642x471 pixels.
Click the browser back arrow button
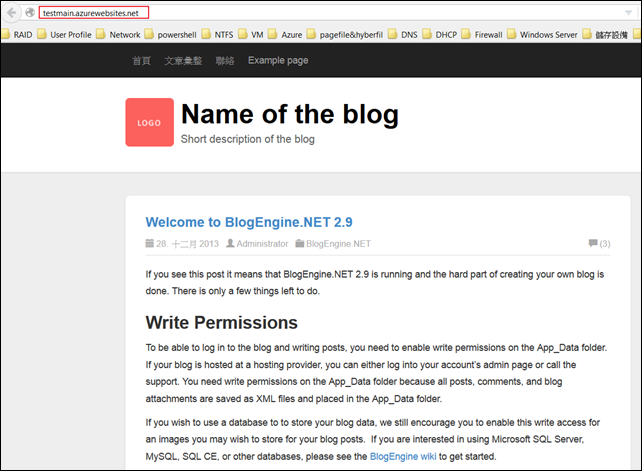[x=13, y=12]
